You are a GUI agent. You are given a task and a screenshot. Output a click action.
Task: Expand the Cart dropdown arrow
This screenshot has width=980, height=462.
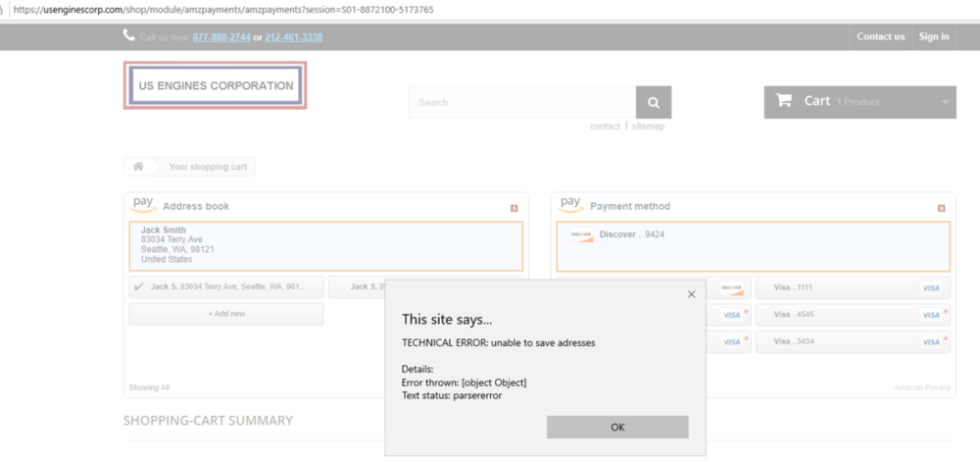pos(945,103)
